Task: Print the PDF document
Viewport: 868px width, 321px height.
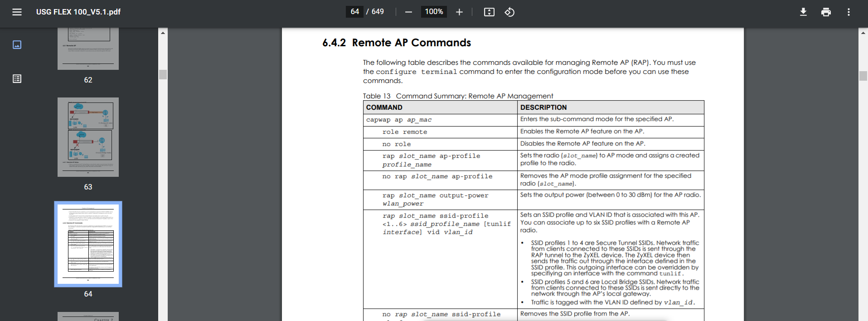Action: (x=826, y=12)
